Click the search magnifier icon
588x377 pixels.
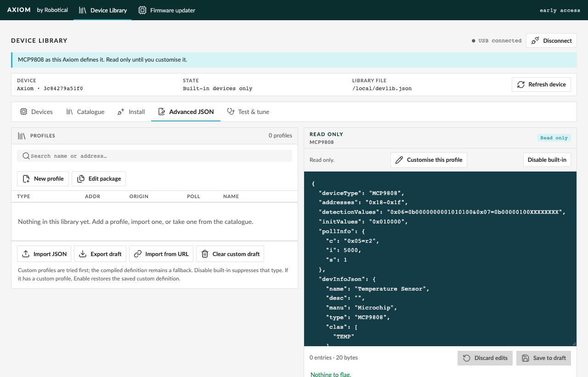(26, 156)
